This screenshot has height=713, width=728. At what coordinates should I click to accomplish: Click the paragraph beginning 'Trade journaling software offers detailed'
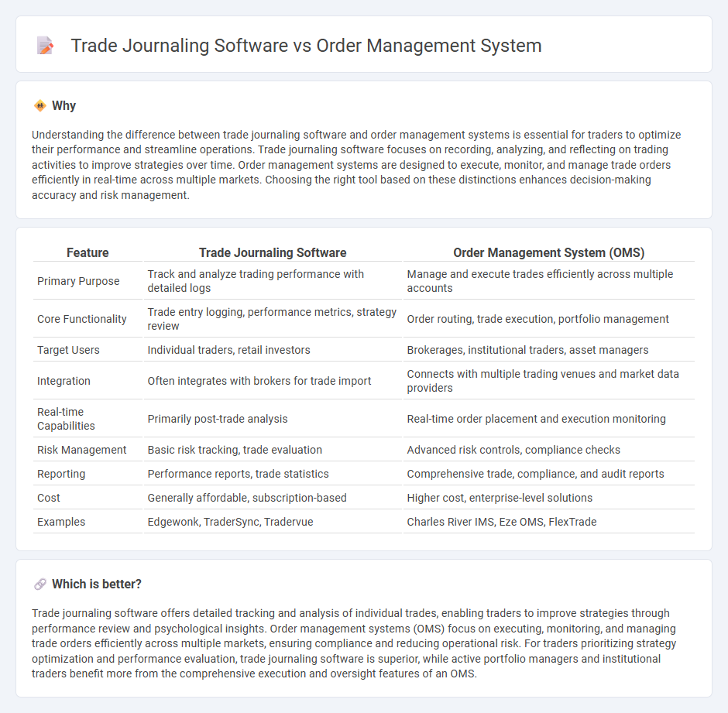pyautogui.click(x=354, y=643)
